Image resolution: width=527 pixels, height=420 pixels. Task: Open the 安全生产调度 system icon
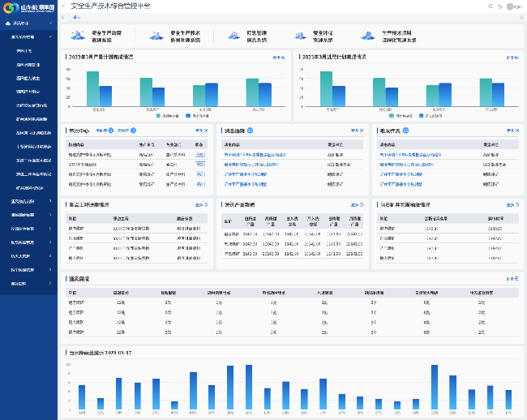(78, 36)
